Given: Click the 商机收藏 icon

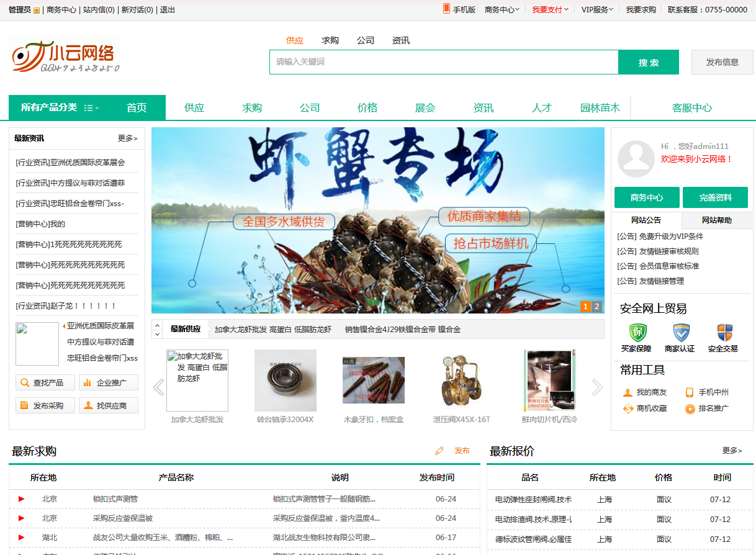Looking at the screenshot, I should pos(628,408).
